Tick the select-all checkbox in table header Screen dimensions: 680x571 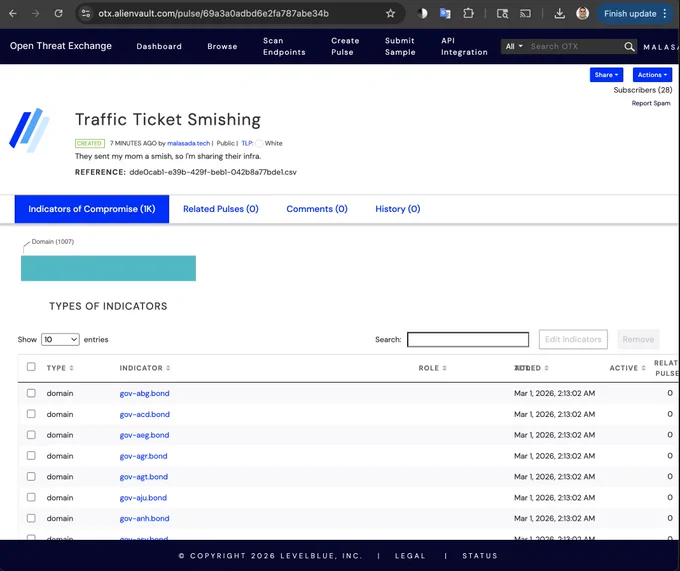tap(31, 367)
